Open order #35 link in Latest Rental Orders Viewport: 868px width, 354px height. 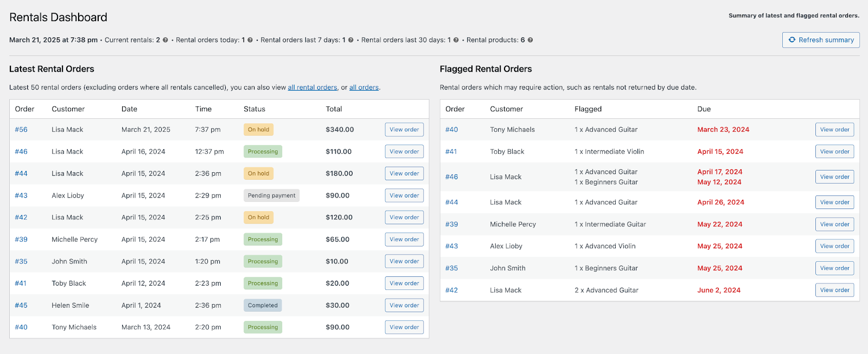(x=21, y=261)
